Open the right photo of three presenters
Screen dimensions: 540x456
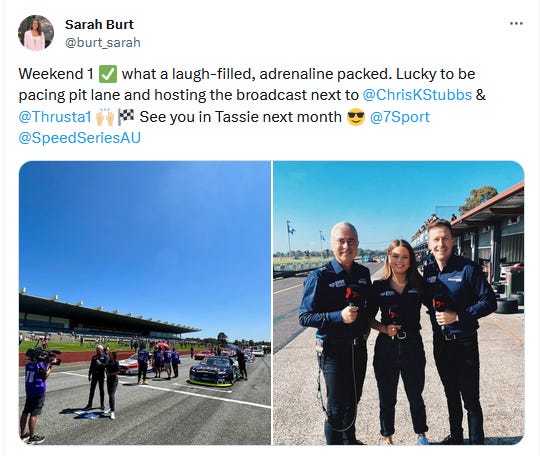(399, 303)
